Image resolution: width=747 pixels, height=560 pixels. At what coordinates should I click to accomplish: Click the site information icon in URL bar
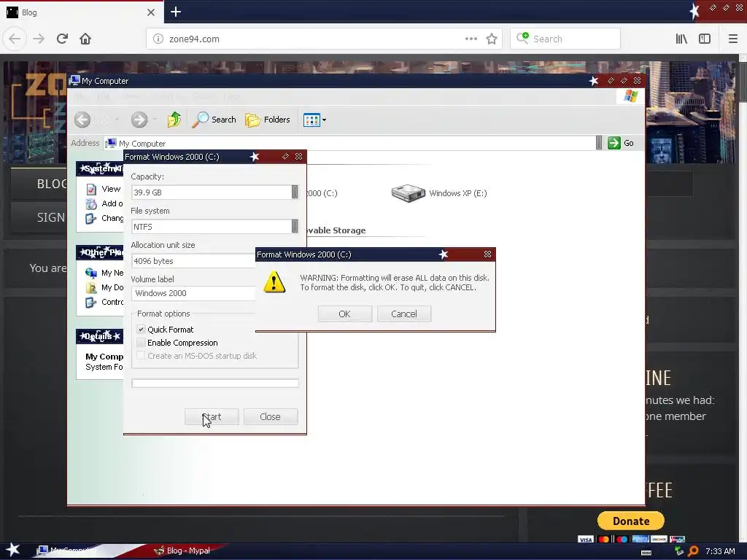(x=158, y=39)
